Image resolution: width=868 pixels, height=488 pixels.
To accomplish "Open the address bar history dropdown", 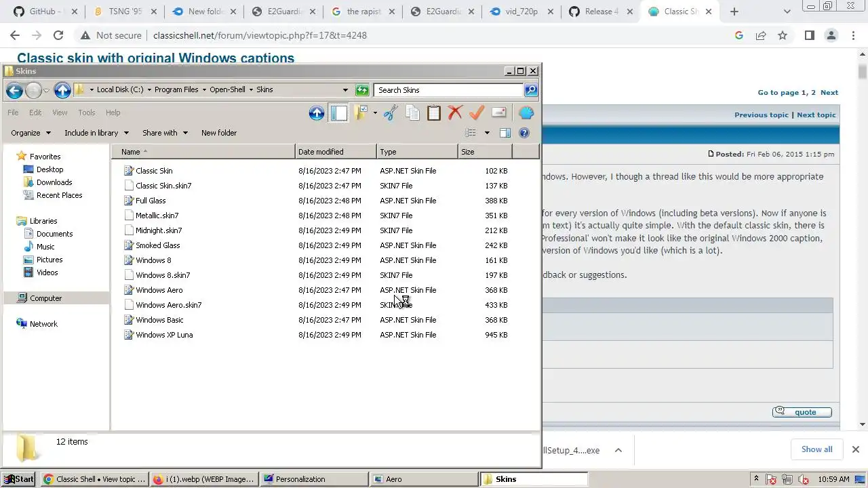I will coord(345,90).
